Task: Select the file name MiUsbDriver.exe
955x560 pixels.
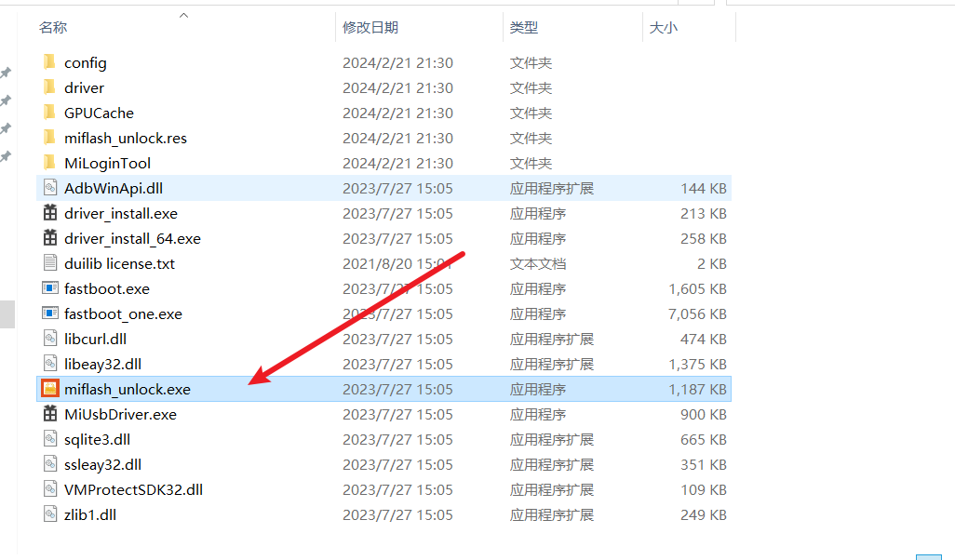Action: coord(121,415)
